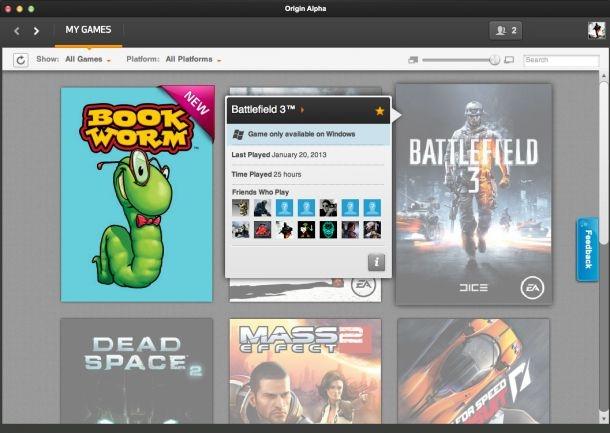Click the "Origin Alpha" window title

[305, 9]
